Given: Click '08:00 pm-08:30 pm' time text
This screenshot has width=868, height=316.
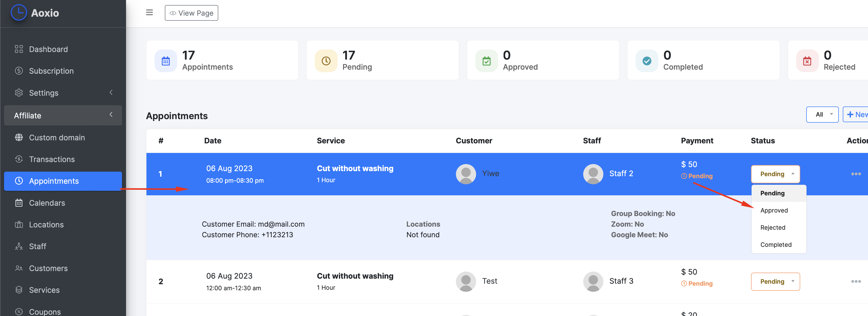Looking at the screenshot, I should pyautogui.click(x=235, y=181).
